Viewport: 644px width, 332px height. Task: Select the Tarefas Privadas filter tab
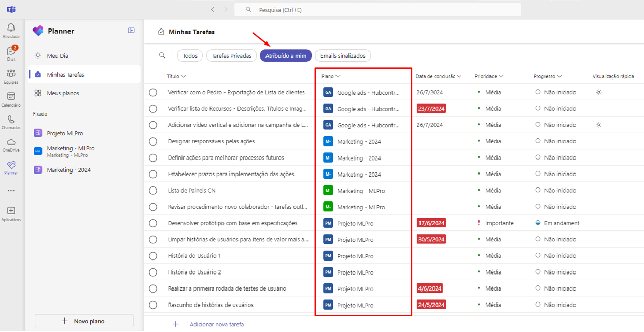231,56
